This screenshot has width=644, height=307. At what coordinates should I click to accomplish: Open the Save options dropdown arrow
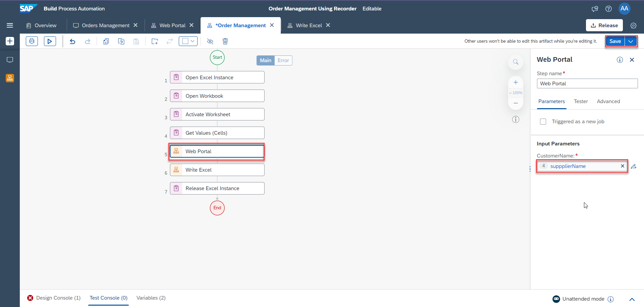click(631, 41)
